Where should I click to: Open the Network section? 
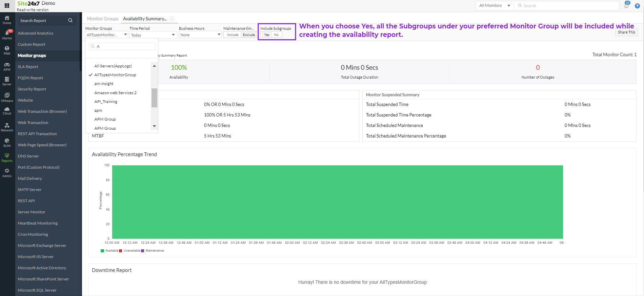point(7,127)
